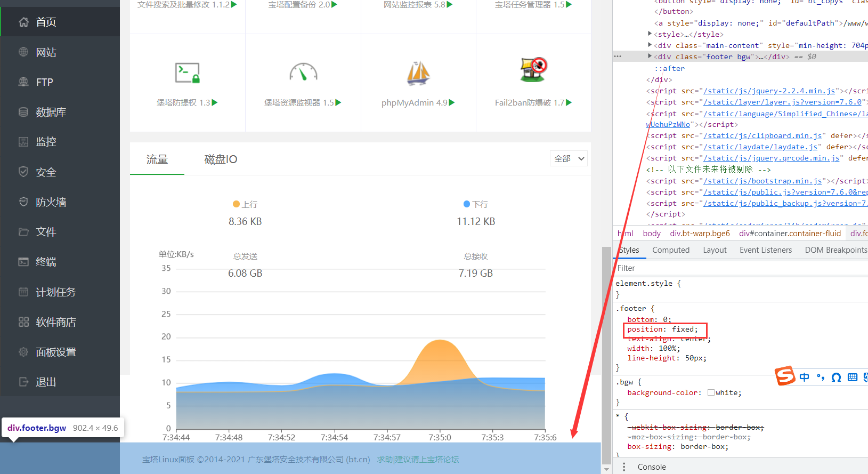Open the phpMyAdmin sailboat icon

pyautogui.click(x=418, y=73)
